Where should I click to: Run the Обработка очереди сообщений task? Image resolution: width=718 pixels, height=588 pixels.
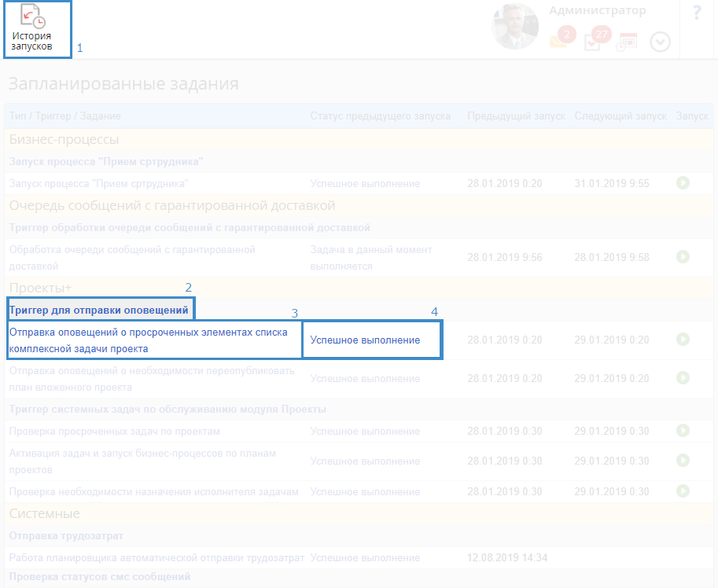point(683,256)
